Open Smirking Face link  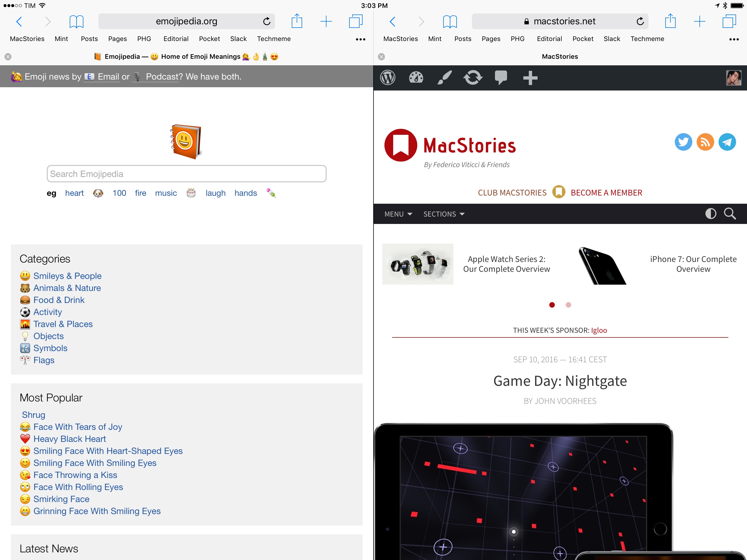click(62, 499)
